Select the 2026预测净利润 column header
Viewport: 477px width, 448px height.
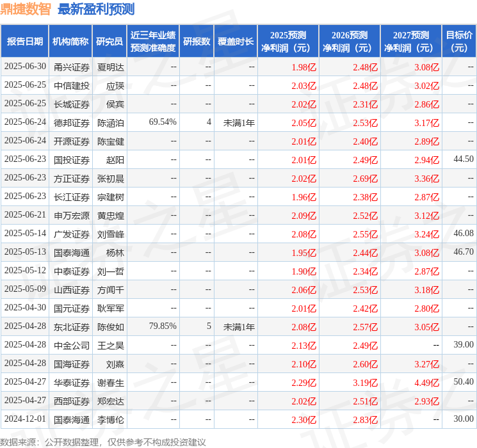pyautogui.click(x=350, y=42)
